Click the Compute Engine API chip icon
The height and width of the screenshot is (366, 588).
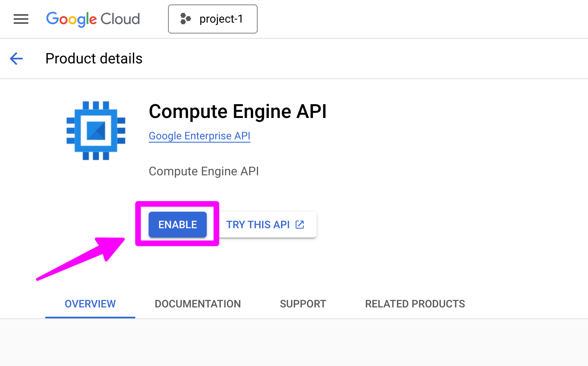96,130
